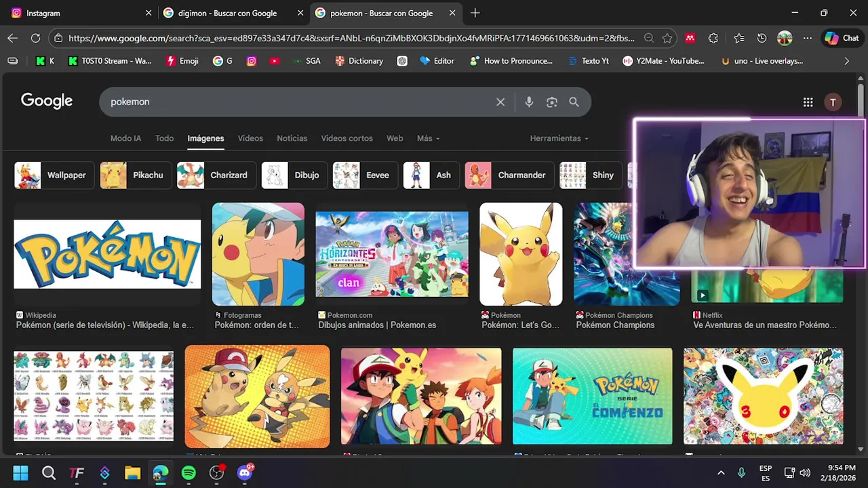This screenshot has width=868, height=488.
Task: Show hidden system tray icons
Action: coord(721,472)
